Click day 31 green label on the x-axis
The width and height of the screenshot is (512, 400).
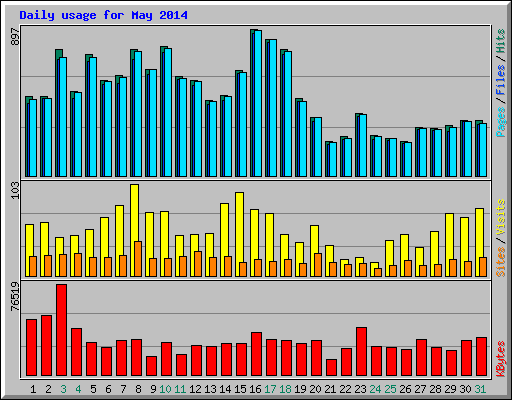coord(480,389)
